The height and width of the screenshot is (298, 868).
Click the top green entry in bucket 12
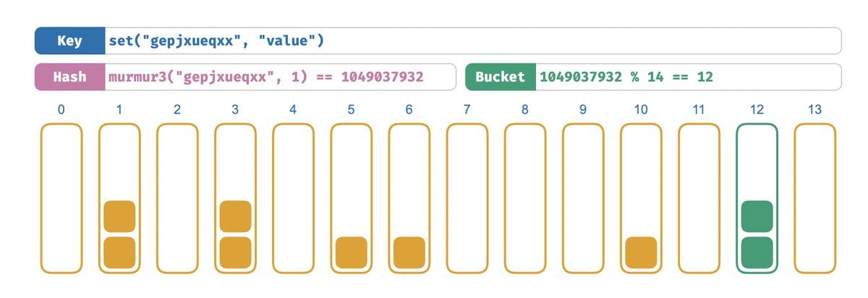757,216
